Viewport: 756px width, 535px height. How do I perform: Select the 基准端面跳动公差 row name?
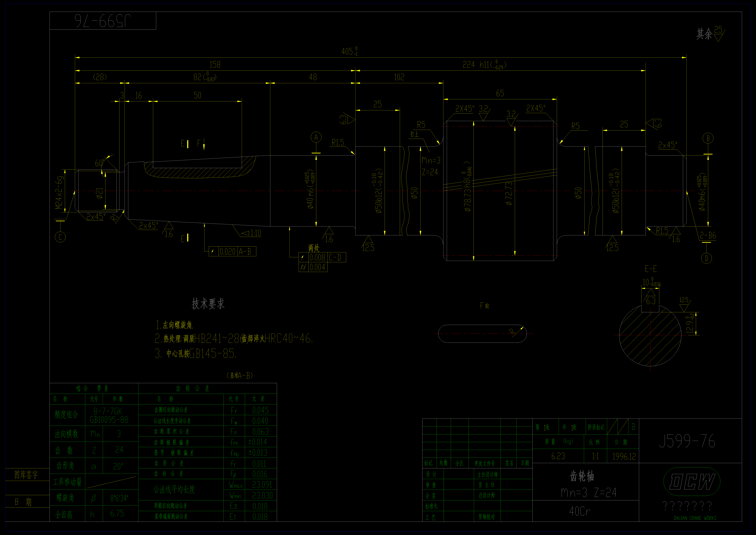click(171, 517)
